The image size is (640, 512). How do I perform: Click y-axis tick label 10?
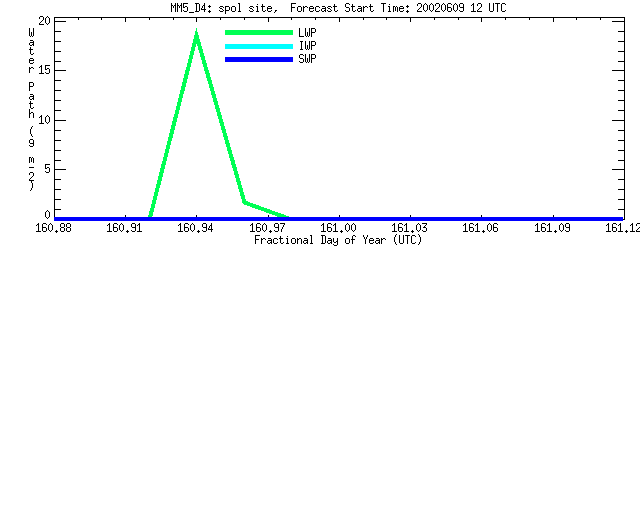(44, 120)
